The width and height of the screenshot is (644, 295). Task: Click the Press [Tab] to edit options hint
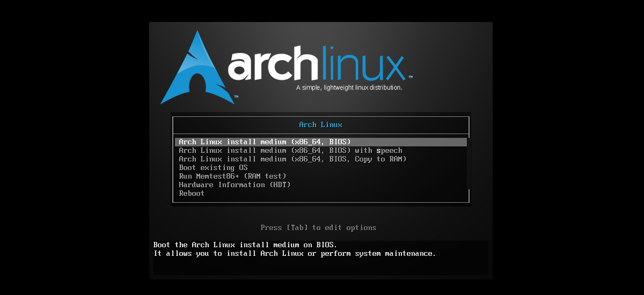[x=318, y=228]
